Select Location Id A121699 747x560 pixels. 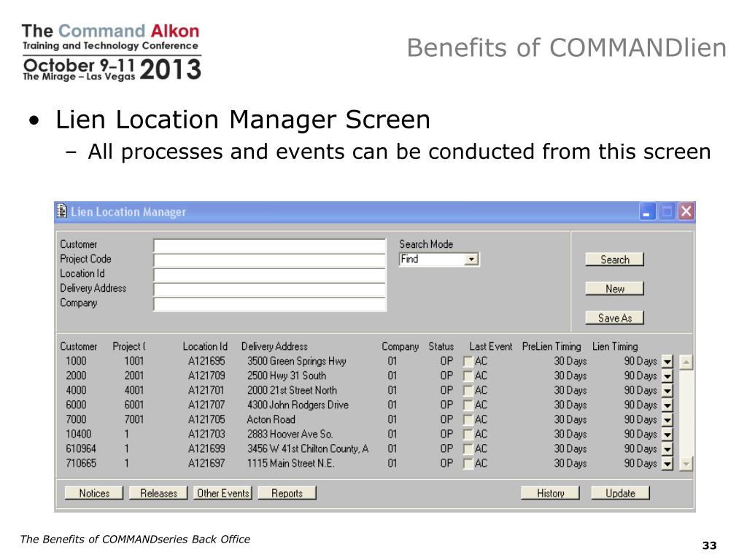[x=206, y=448]
